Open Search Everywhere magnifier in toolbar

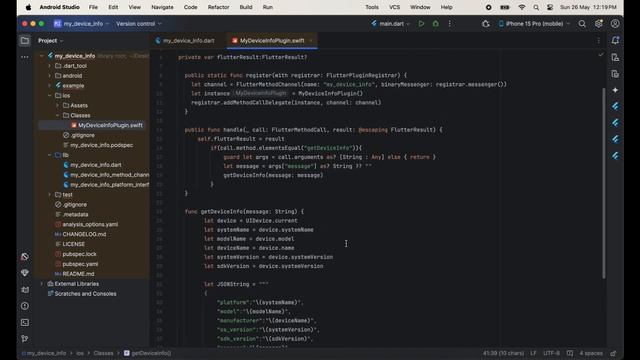click(x=582, y=24)
